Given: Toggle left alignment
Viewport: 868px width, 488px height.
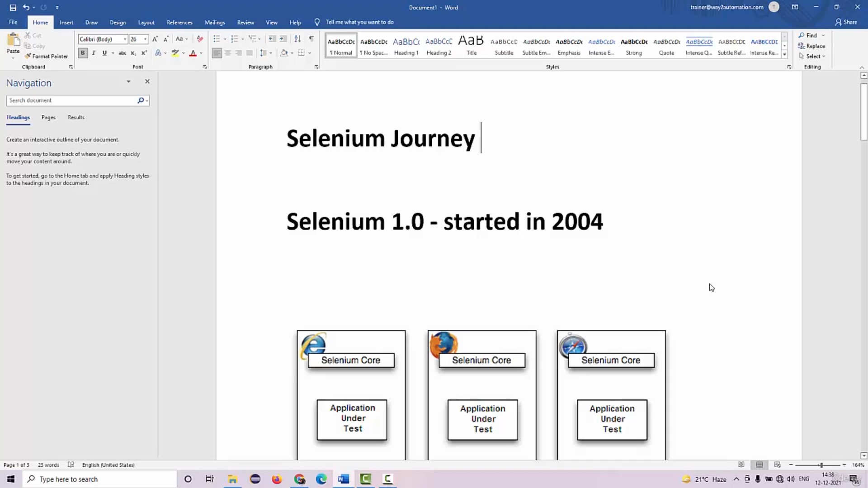Looking at the screenshot, I should coord(217,53).
